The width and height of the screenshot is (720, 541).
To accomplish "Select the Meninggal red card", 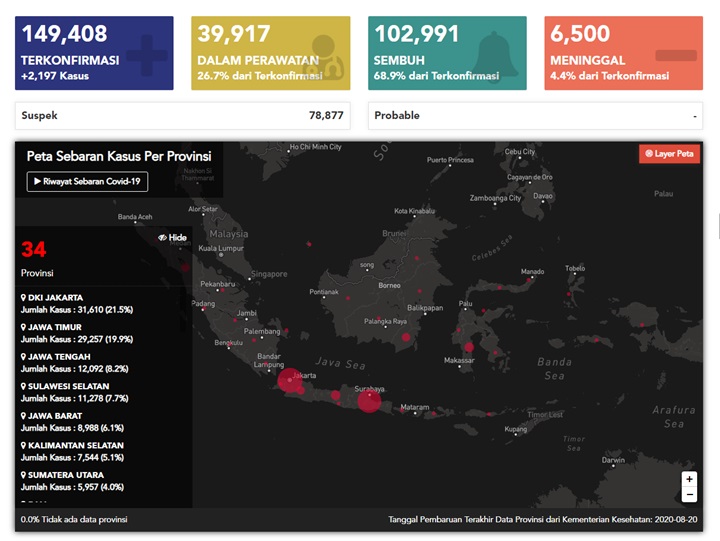I will (623, 53).
